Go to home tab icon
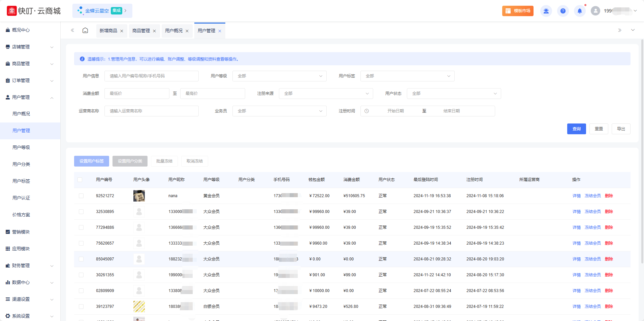The image size is (644, 321). [85, 31]
